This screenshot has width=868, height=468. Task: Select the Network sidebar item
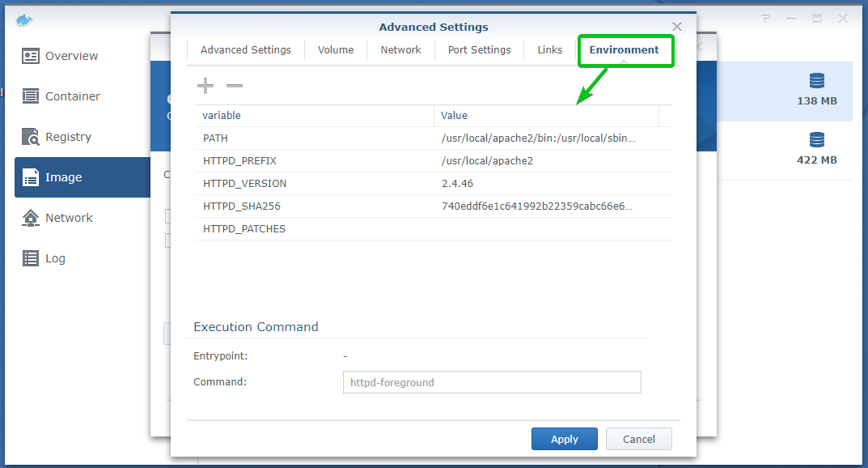(x=69, y=218)
